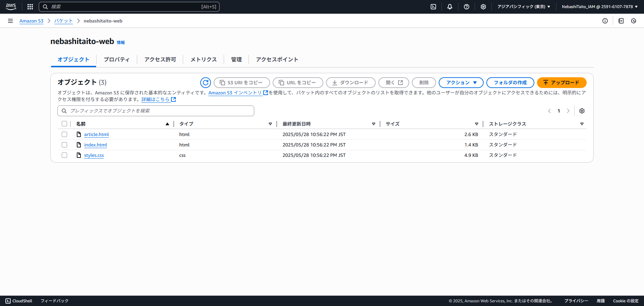The image size is (644, 306).
Task: Select the index.html checkbox
Action: (64, 145)
